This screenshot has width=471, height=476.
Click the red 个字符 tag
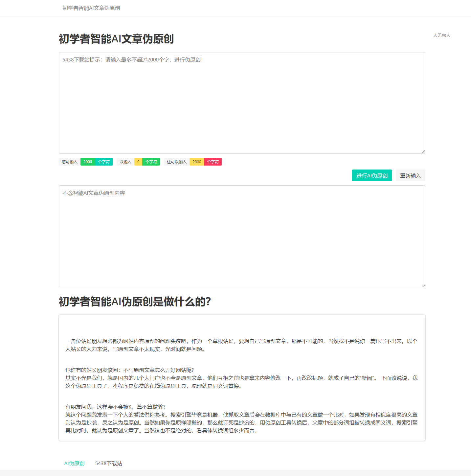[213, 162]
